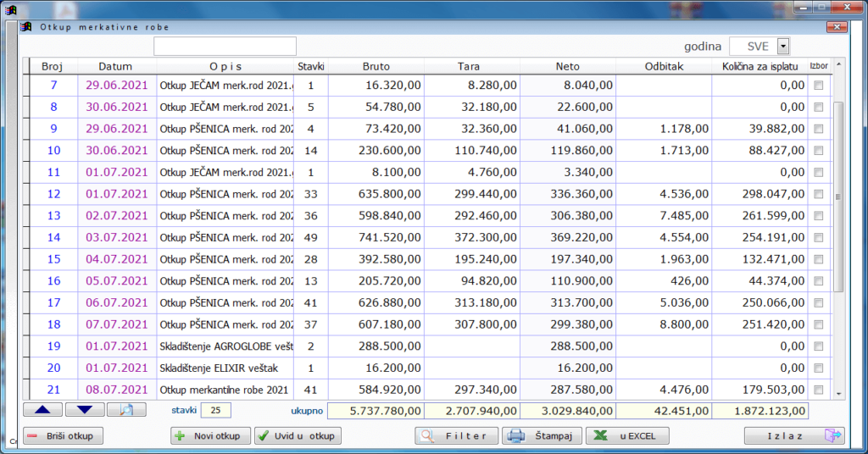Click the Opis column header
Screen dimensions: 868x454
[225, 66]
